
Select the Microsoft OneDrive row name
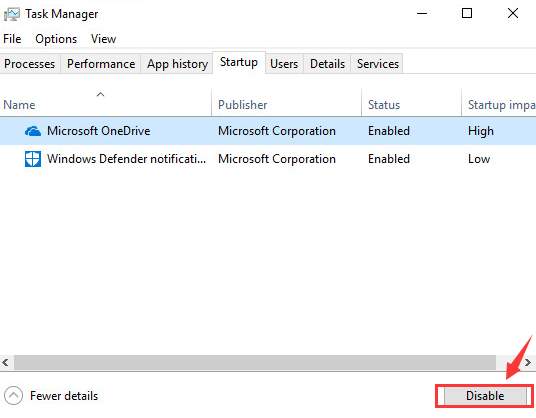tap(99, 131)
